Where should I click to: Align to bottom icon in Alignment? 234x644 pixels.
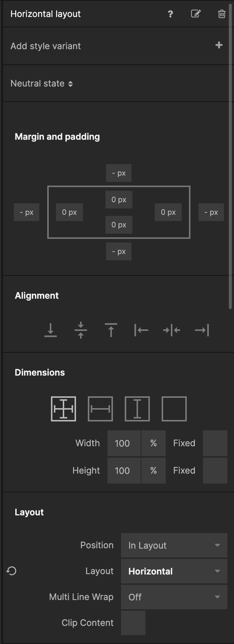[51, 330]
